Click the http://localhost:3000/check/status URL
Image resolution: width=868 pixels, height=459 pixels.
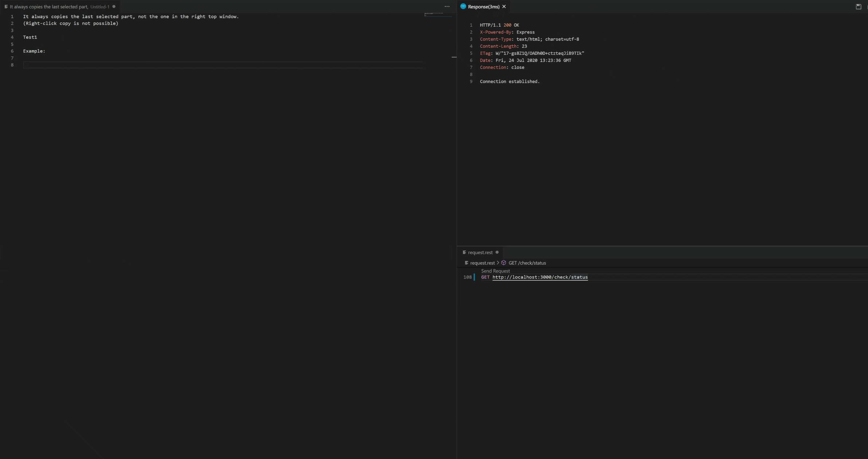[540, 277]
